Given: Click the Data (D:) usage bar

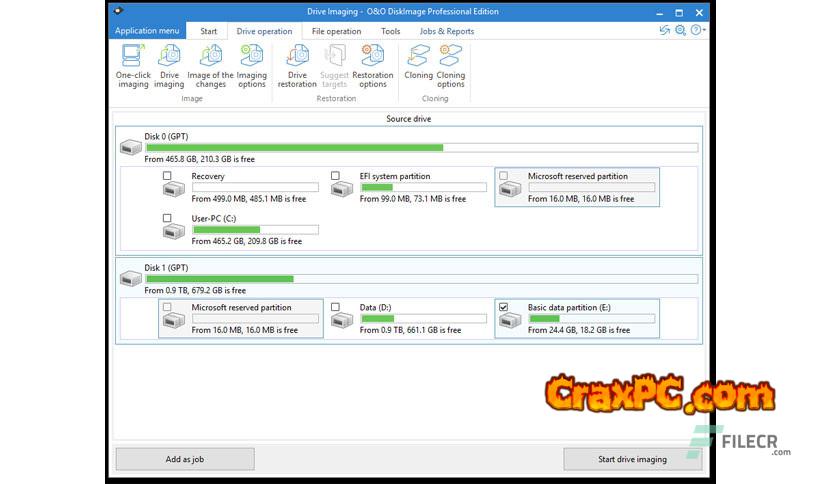Looking at the screenshot, I should click(423, 319).
